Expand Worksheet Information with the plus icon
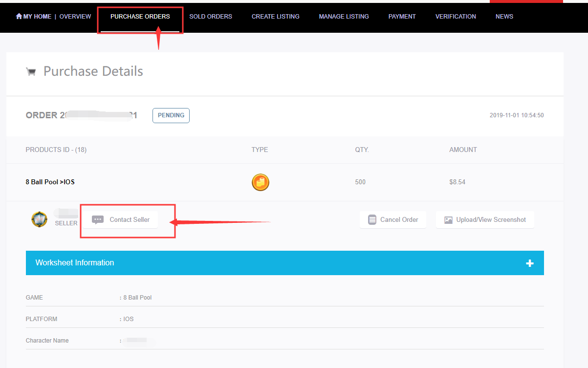Screen dimensions: 588x368 point(529,263)
